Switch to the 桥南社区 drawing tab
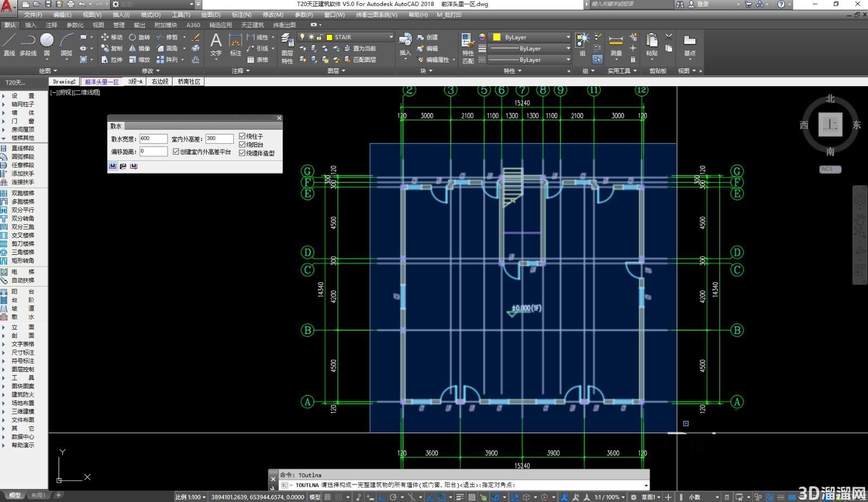The width and height of the screenshot is (868, 502). [x=189, y=81]
